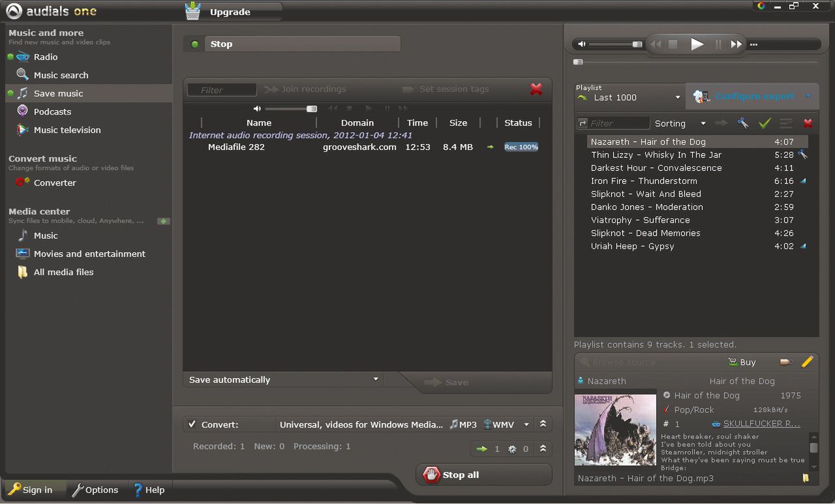The image size is (835, 504).
Task: Click the green arrow recorded counter
Action: click(x=487, y=449)
